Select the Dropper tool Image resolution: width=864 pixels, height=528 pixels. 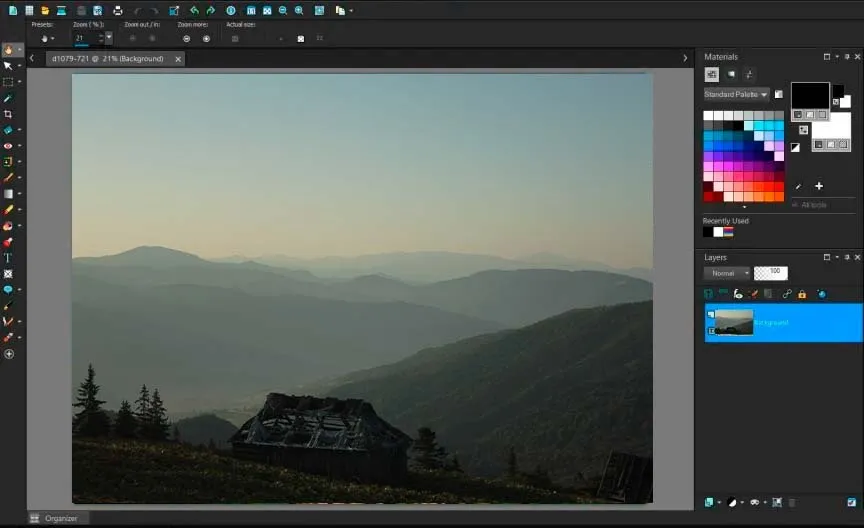tap(9, 98)
